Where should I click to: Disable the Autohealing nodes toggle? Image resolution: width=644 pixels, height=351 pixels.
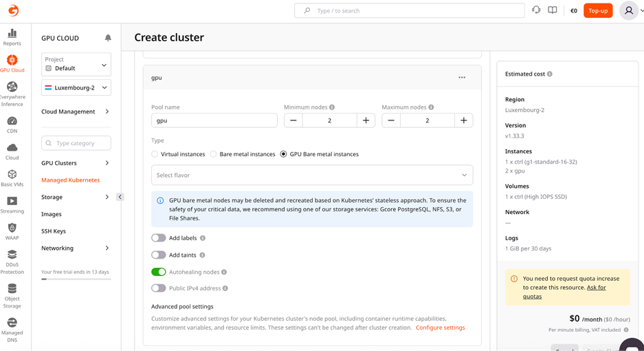pos(159,272)
